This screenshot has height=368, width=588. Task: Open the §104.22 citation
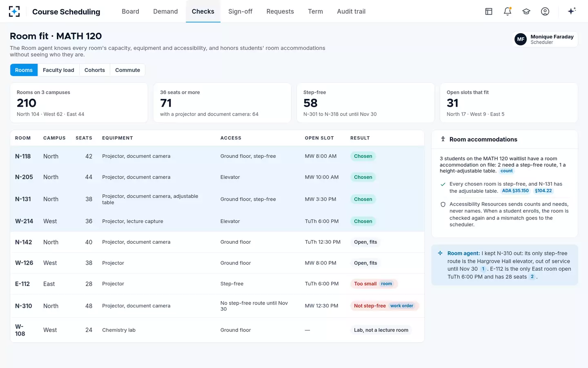pos(543,191)
